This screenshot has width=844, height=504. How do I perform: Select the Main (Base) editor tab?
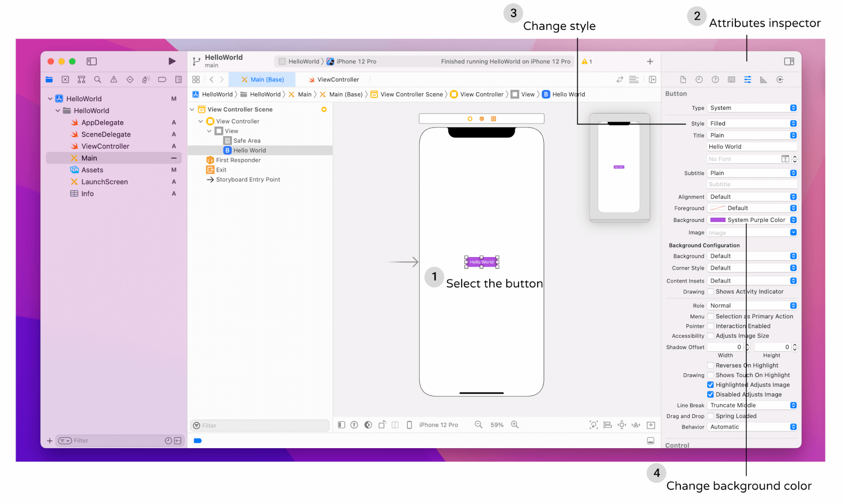(x=262, y=79)
